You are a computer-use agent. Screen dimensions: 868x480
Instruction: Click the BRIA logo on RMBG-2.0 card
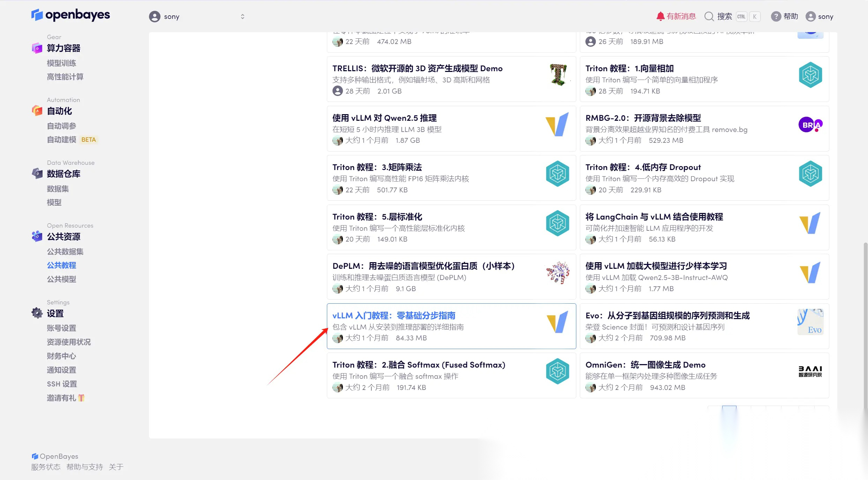tap(810, 125)
